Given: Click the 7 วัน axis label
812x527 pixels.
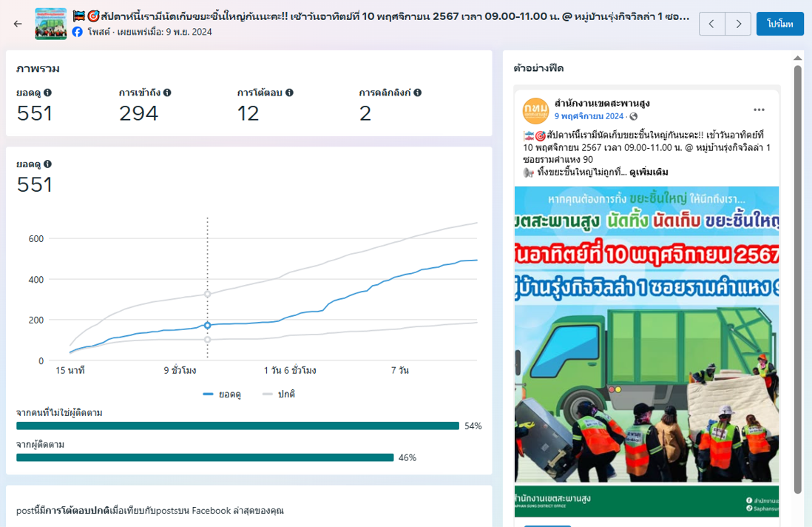Looking at the screenshot, I should (400, 371).
